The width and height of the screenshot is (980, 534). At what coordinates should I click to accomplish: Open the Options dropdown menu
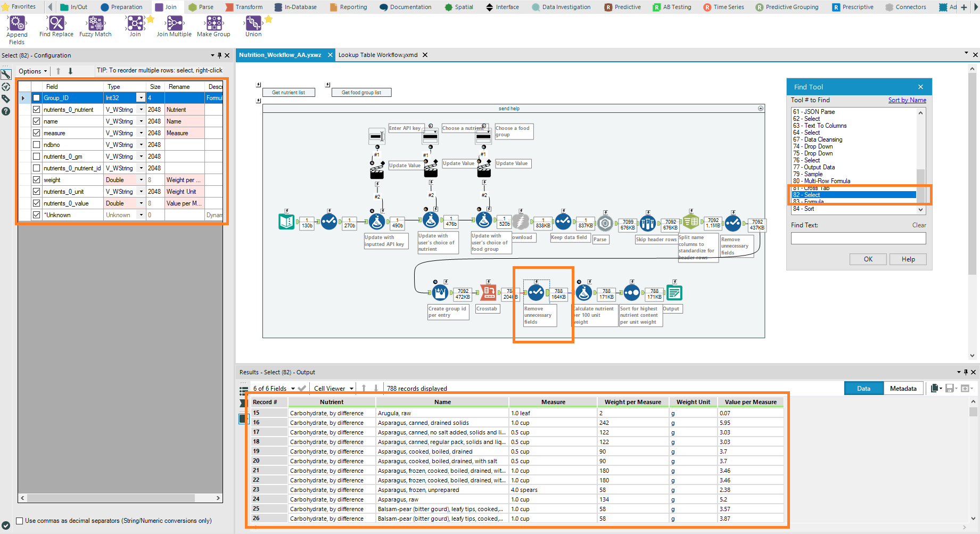[32, 71]
